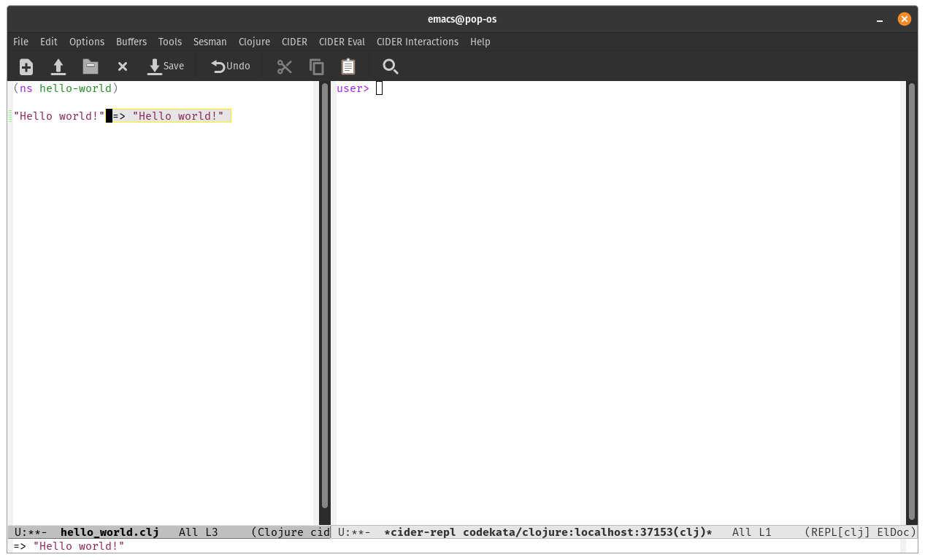The image size is (925, 560).
Task: Open the CIDER Eval menu
Action: [x=342, y=42]
